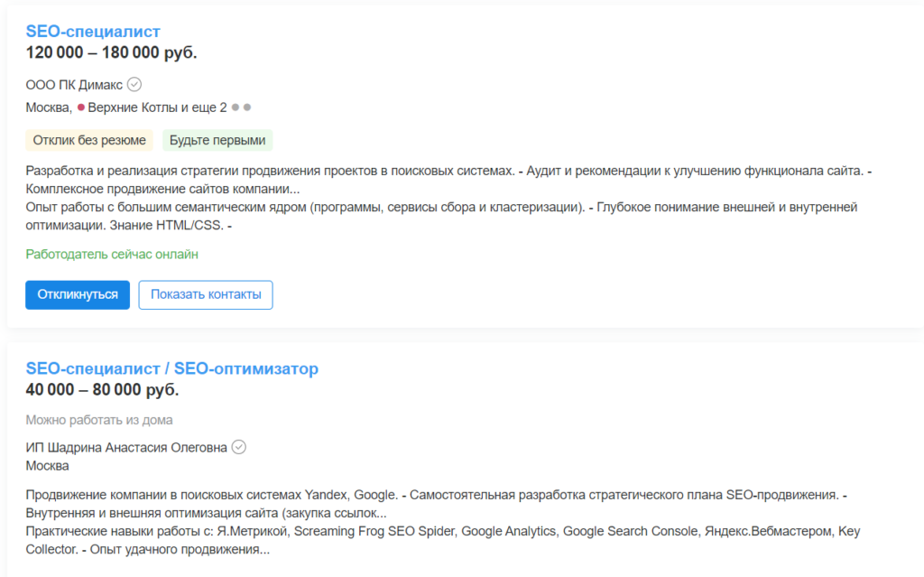The height and width of the screenshot is (577, 924).
Task: Expand 'Верхние Котлы и еще 2' metro list
Action: click(x=157, y=107)
